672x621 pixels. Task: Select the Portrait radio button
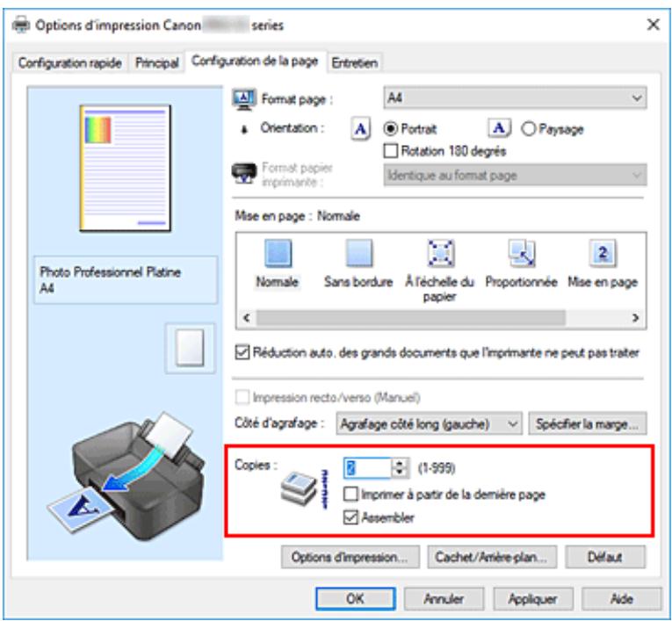(391, 128)
